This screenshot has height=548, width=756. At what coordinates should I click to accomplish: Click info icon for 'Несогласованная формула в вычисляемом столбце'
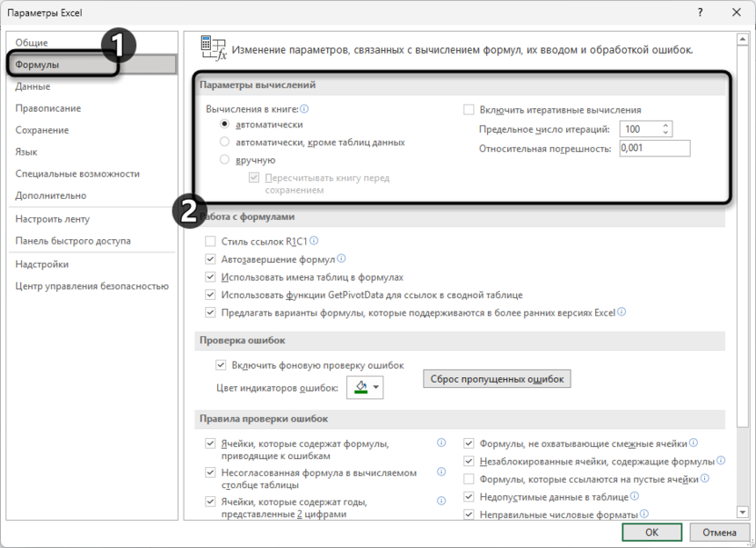[442, 472]
